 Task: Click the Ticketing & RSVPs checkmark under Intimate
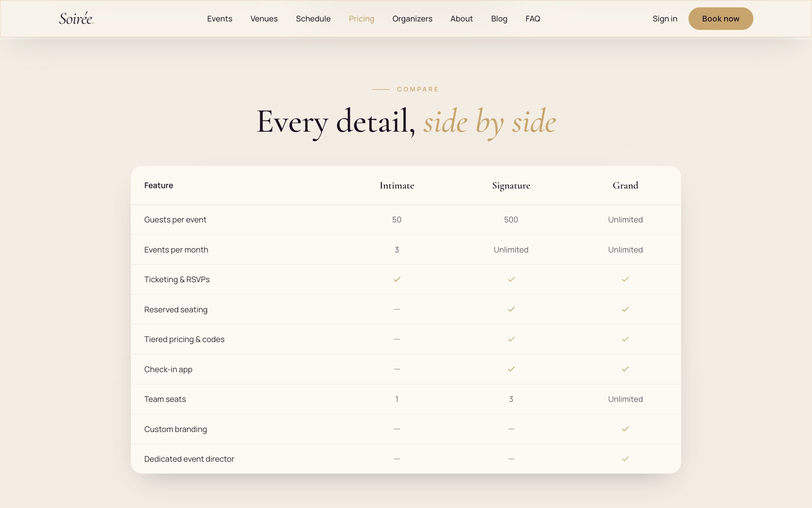(397, 279)
